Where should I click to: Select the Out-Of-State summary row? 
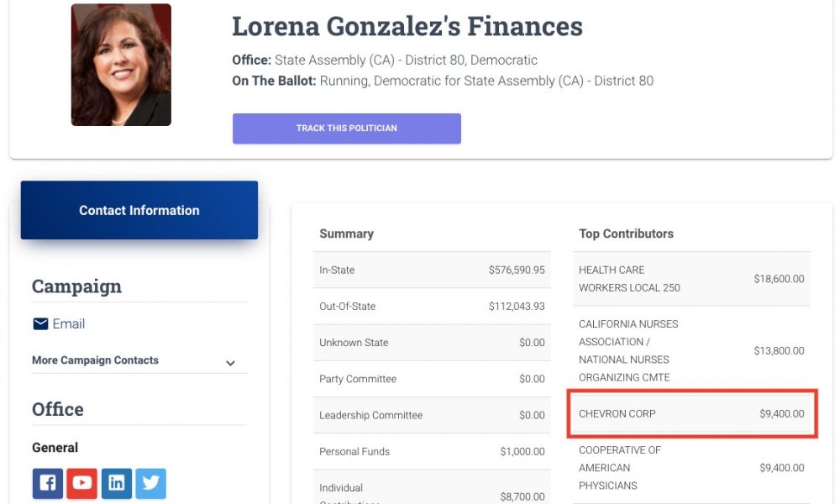[432, 307]
